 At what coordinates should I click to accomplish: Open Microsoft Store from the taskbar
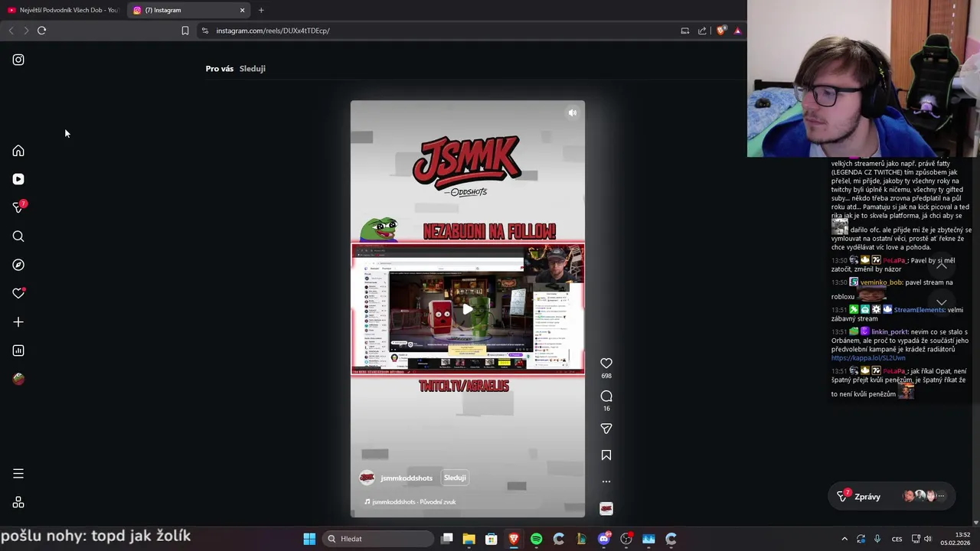(x=492, y=539)
